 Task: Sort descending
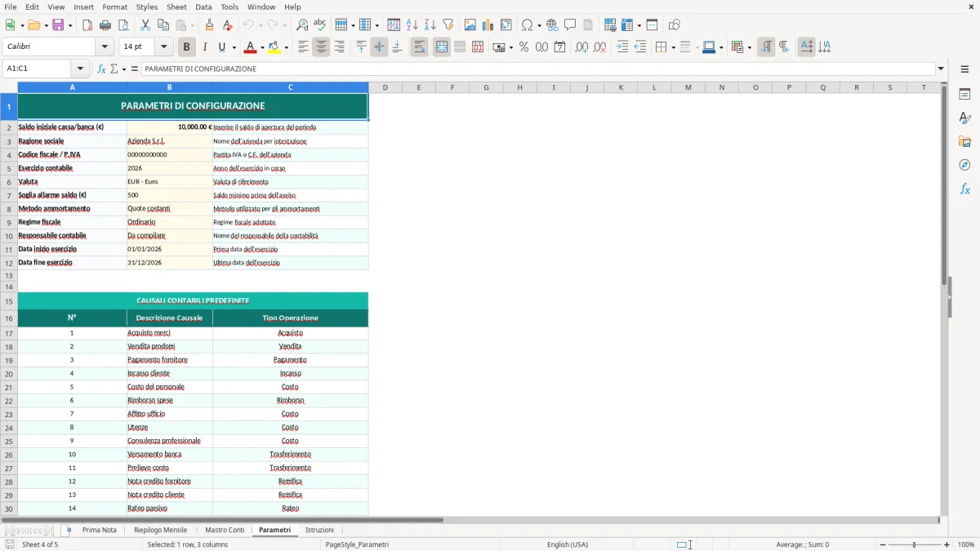430,25
